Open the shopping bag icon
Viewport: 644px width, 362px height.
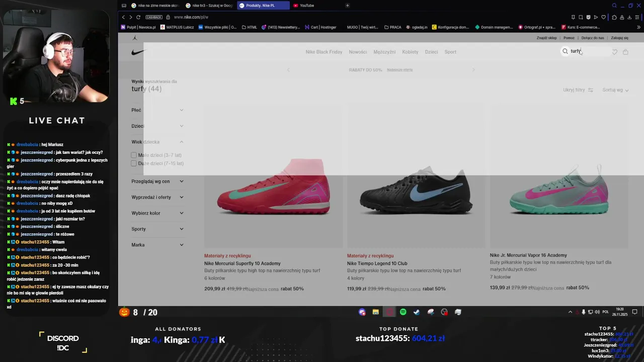625,52
